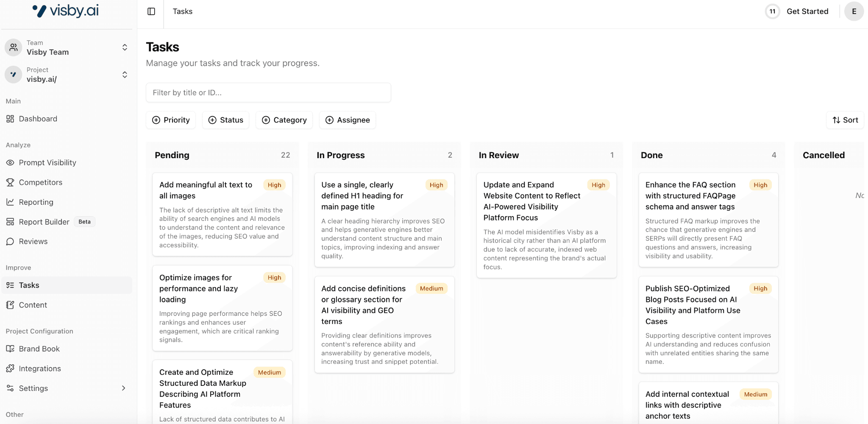Viewport: 868px width, 424px height.
Task: Click the In Review column header
Action: [499, 155]
